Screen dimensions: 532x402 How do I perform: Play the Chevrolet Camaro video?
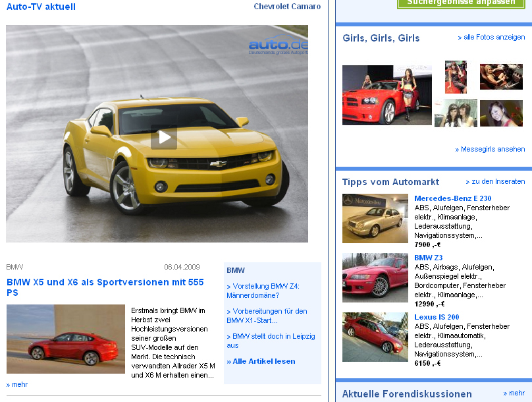[164, 137]
